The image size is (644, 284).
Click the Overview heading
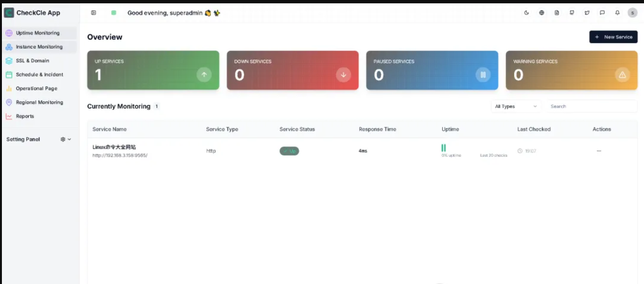[105, 37]
